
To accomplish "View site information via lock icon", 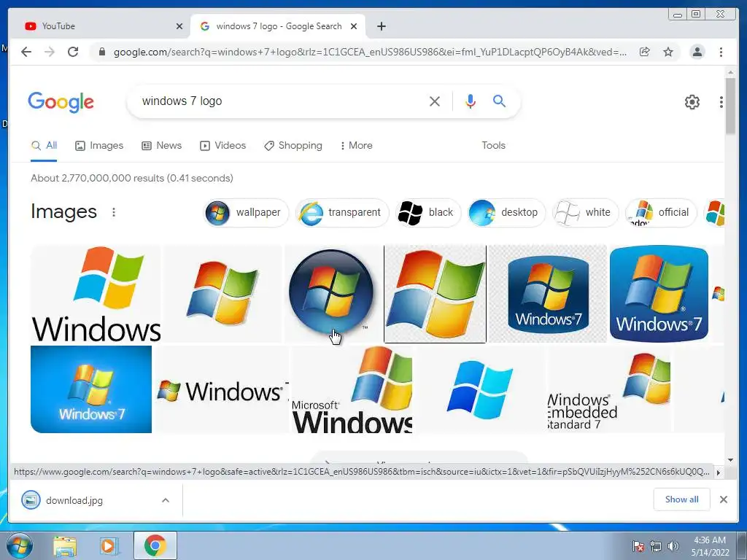I will click(x=101, y=52).
